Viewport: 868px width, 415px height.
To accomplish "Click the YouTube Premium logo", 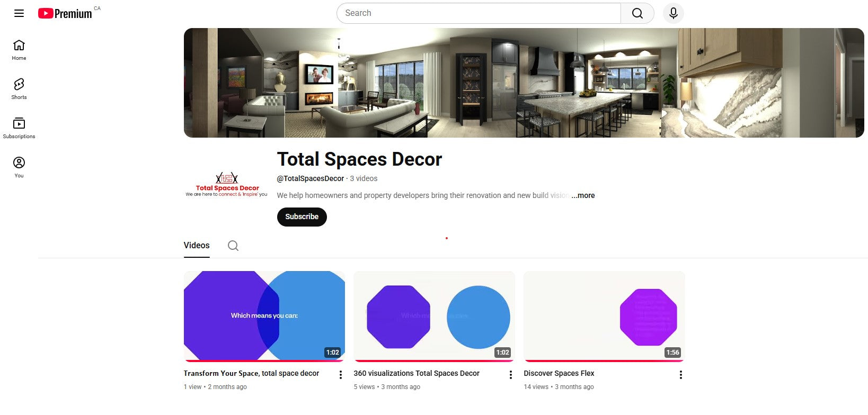I will click(x=65, y=13).
